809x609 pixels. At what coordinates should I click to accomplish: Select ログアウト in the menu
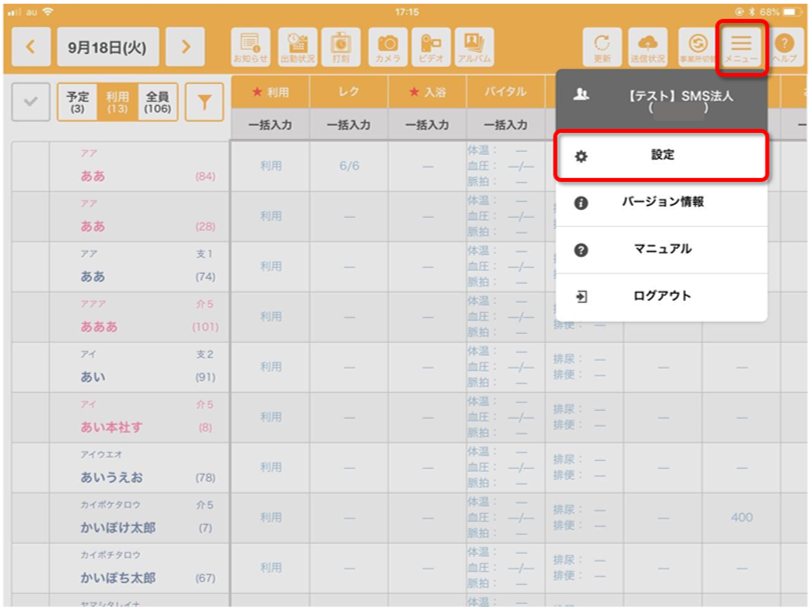pos(661,296)
